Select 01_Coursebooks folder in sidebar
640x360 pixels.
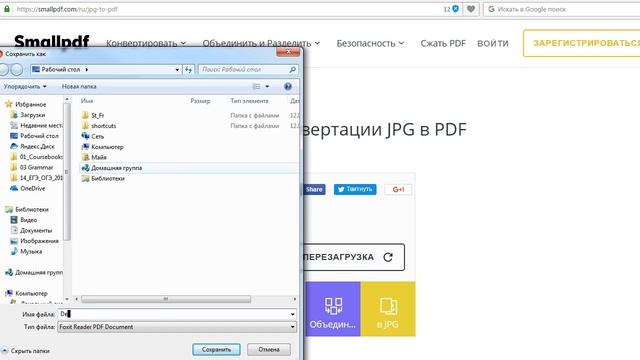[41, 157]
